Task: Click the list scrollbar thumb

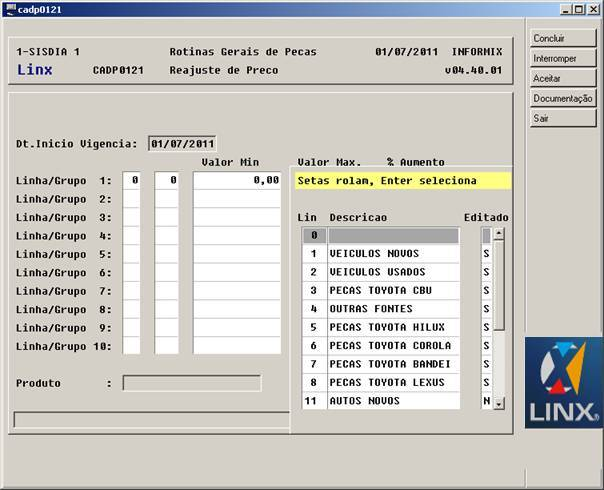Action: [499, 285]
